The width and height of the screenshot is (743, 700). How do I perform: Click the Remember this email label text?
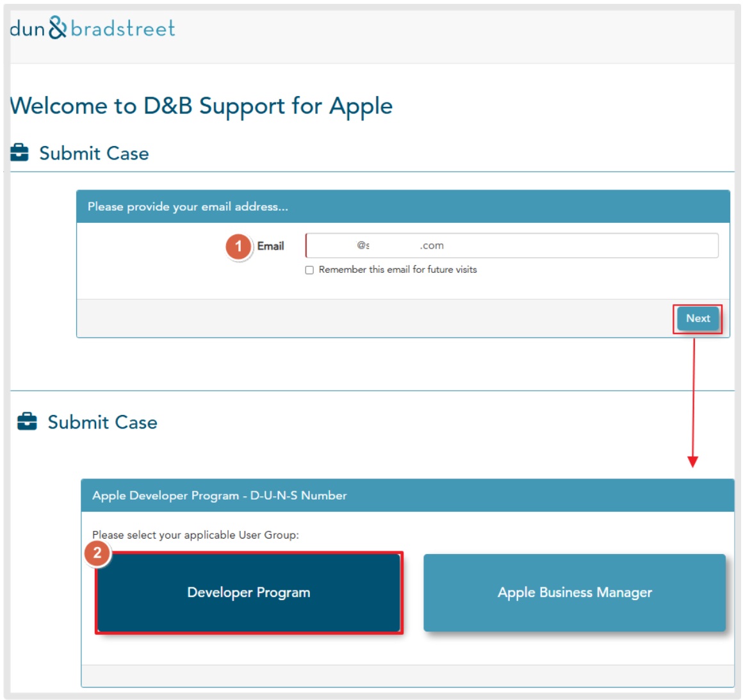pos(398,270)
